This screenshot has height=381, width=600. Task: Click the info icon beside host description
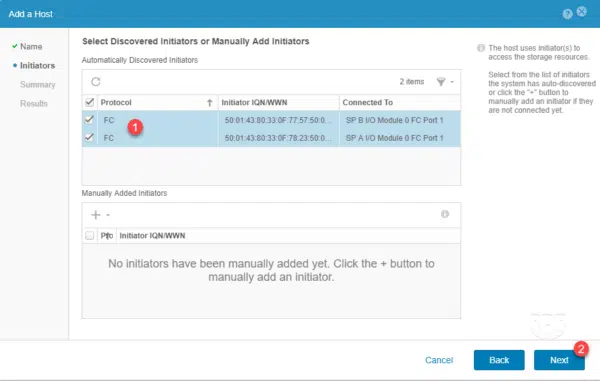click(481, 48)
